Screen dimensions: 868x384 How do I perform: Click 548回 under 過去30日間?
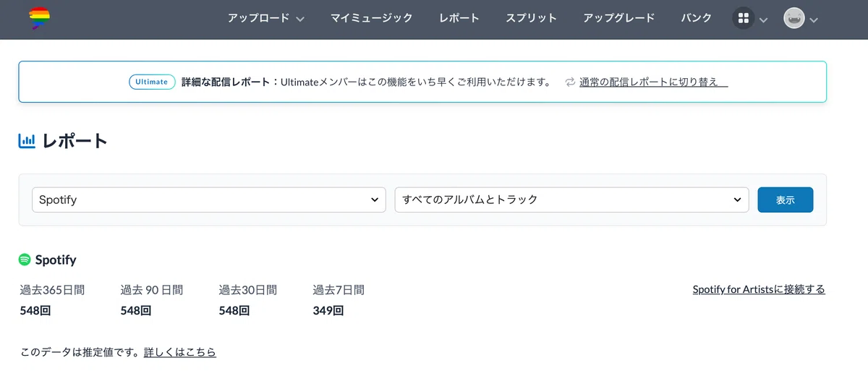tap(234, 311)
